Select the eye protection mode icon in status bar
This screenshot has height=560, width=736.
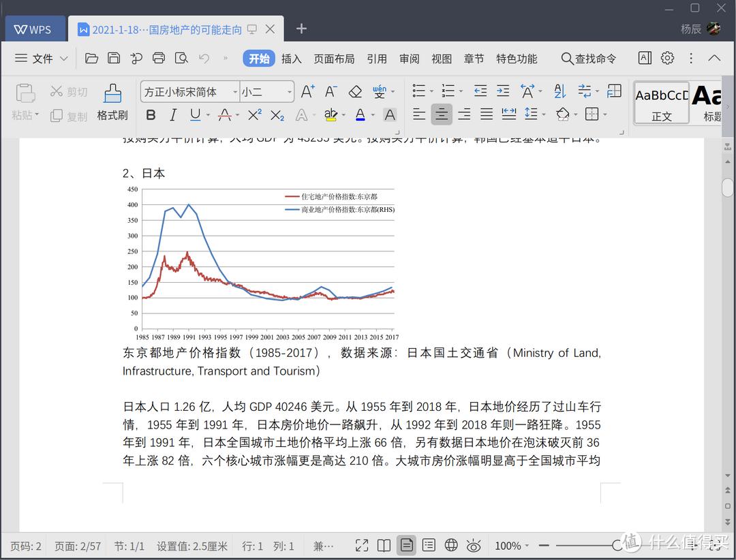(474, 545)
